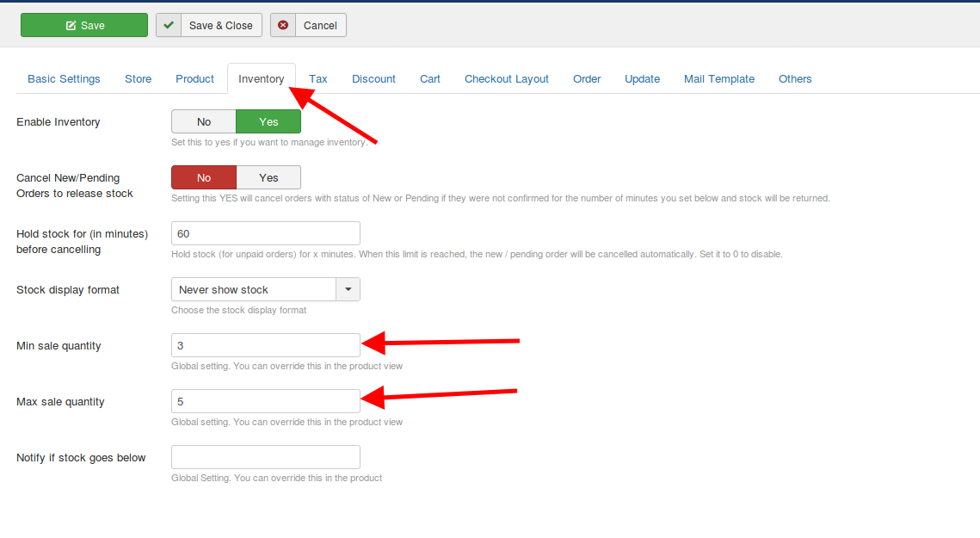Click the Hold stock minutes input field
The width and height of the screenshot is (980, 538).
(x=266, y=233)
